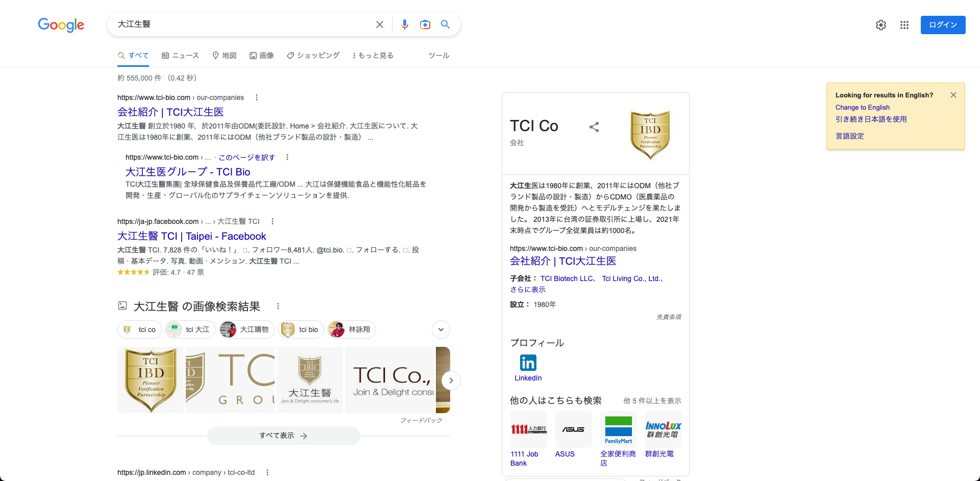The width and height of the screenshot is (980, 481).
Task: Open the TC GROUP image thumbnail
Action: point(230,380)
